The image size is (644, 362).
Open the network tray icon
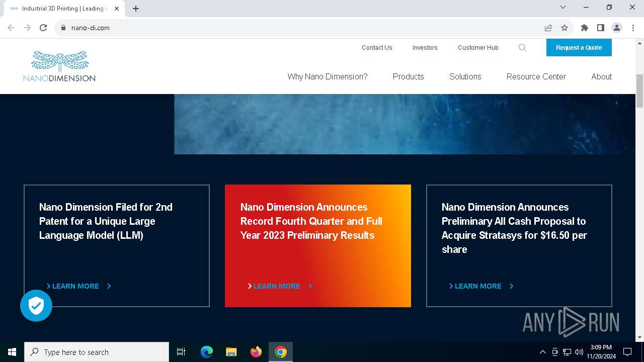coord(567,352)
